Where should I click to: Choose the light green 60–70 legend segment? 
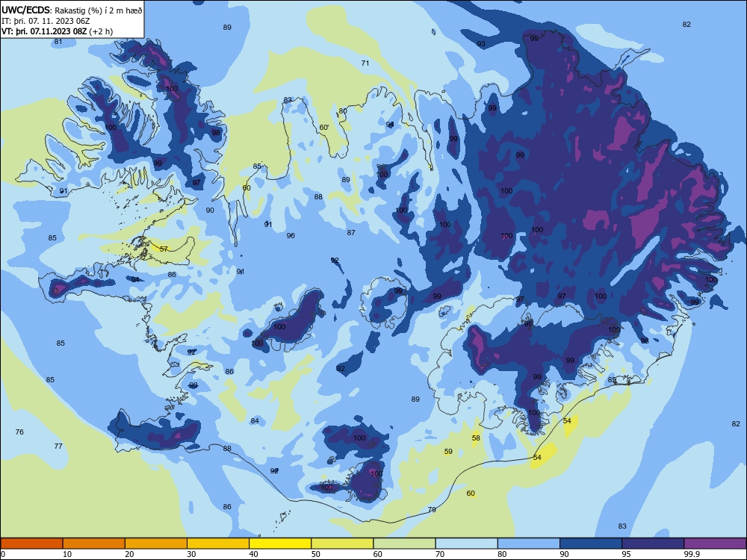404,544
